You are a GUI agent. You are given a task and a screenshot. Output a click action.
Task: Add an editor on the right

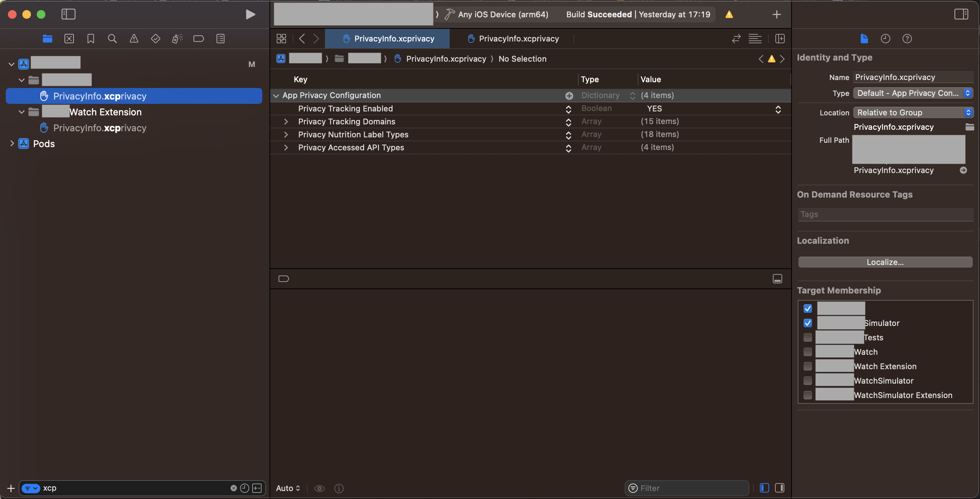click(780, 39)
